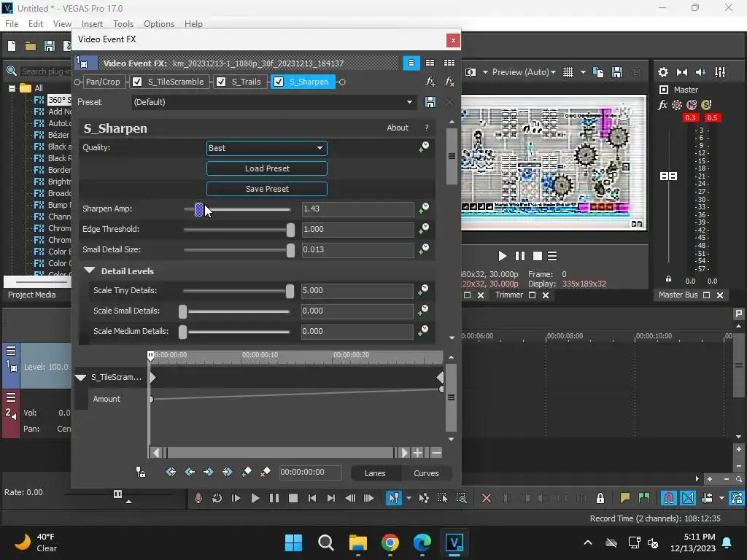Animate the Edge Threshold parameter icon
This screenshot has height=560, width=747.
tap(424, 229)
